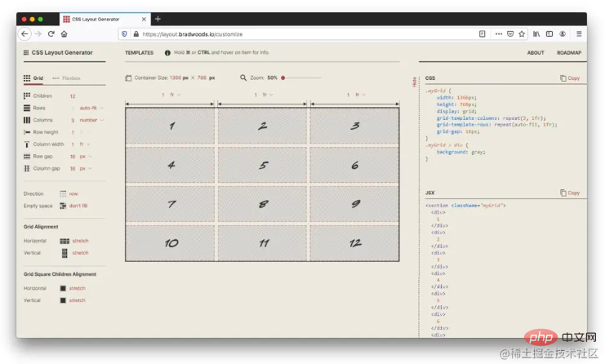Open Rows auto-fit dropdown
The image size is (605, 364).
click(x=91, y=108)
